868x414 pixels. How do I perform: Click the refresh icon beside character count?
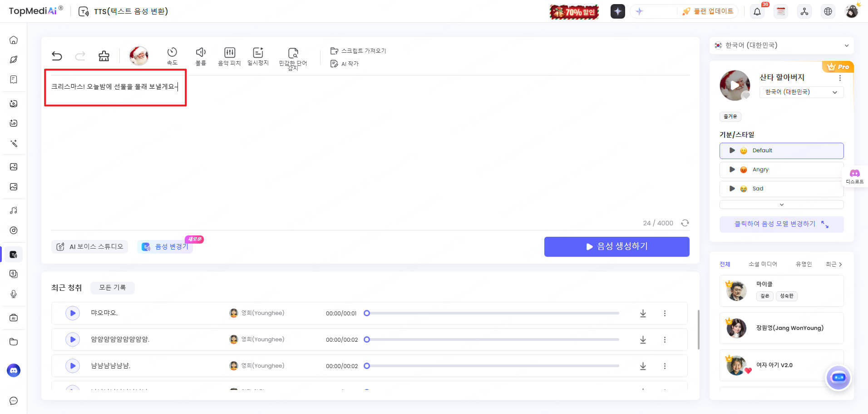coord(685,223)
